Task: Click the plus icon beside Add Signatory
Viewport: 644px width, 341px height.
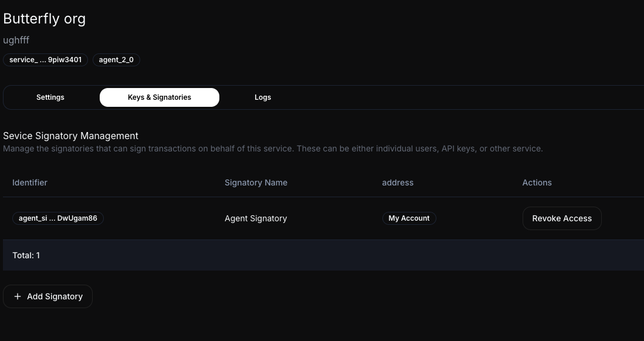Action: (17, 296)
